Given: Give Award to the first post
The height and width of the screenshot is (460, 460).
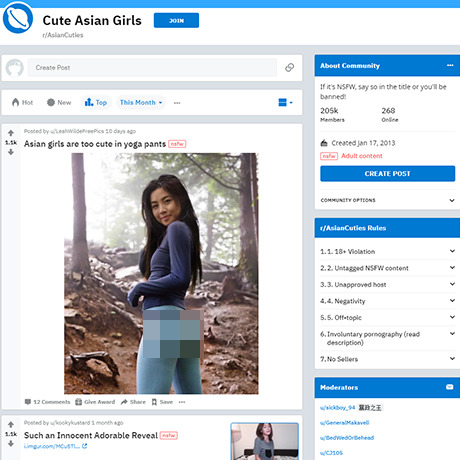Looking at the screenshot, I should pyautogui.click(x=95, y=402).
